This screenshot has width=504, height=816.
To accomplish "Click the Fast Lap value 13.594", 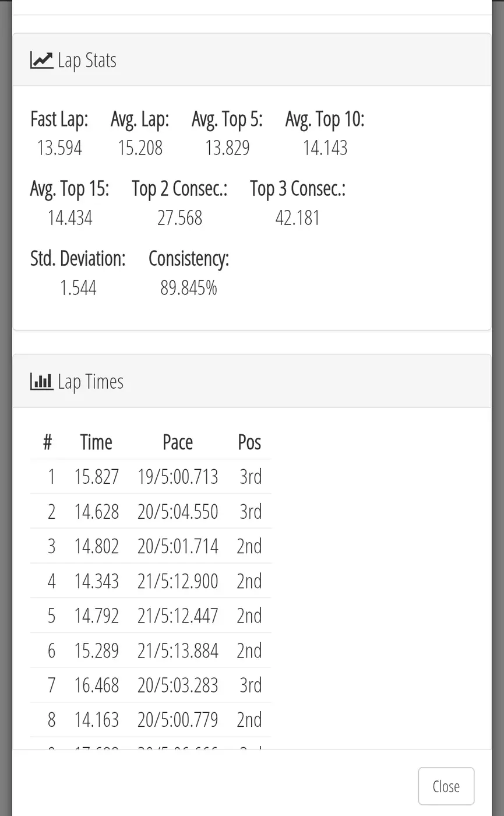I will (59, 148).
